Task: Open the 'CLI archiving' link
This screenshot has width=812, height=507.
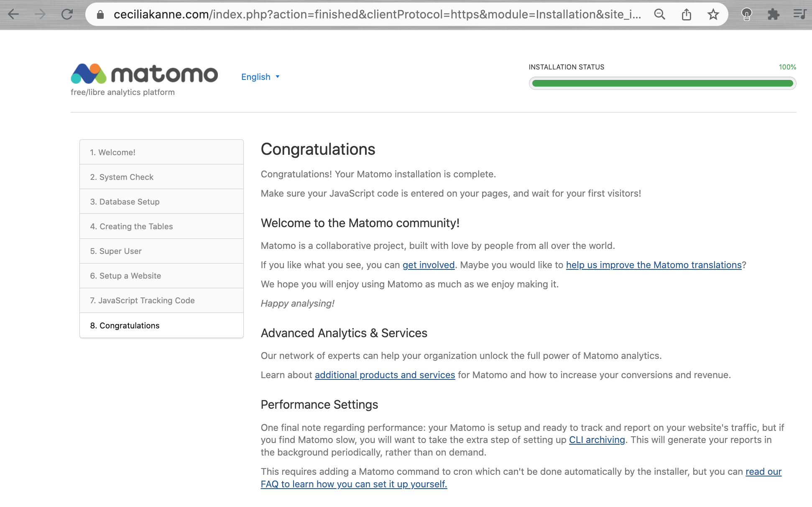Action: point(597,440)
